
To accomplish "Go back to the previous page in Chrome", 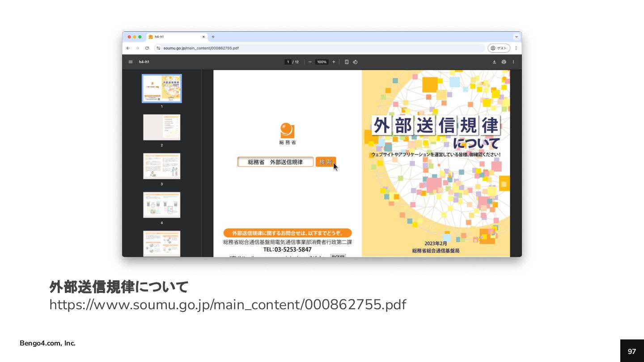I will (x=128, y=48).
